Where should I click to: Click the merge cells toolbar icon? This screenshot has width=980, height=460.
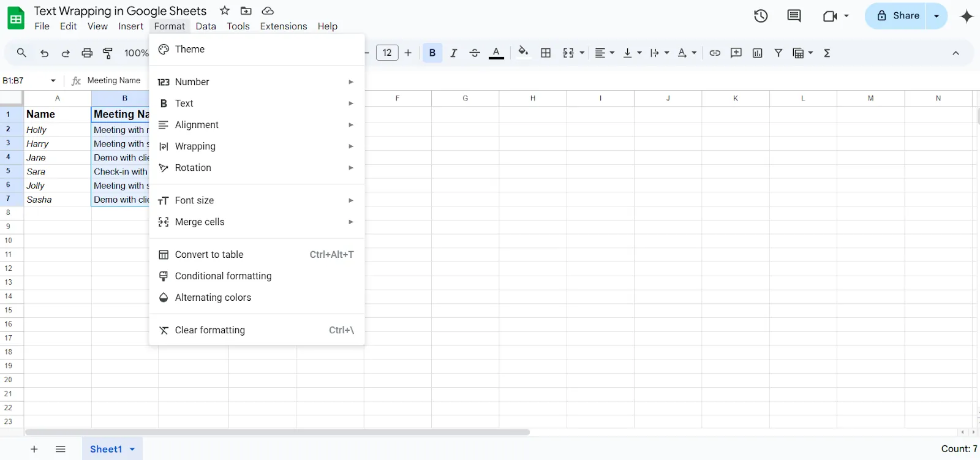pyautogui.click(x=568, y=53)
